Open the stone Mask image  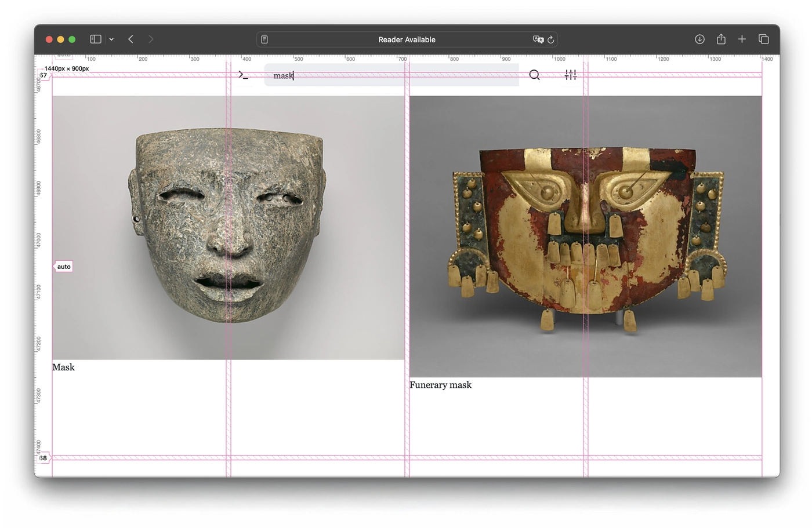[x=228, y=227]
